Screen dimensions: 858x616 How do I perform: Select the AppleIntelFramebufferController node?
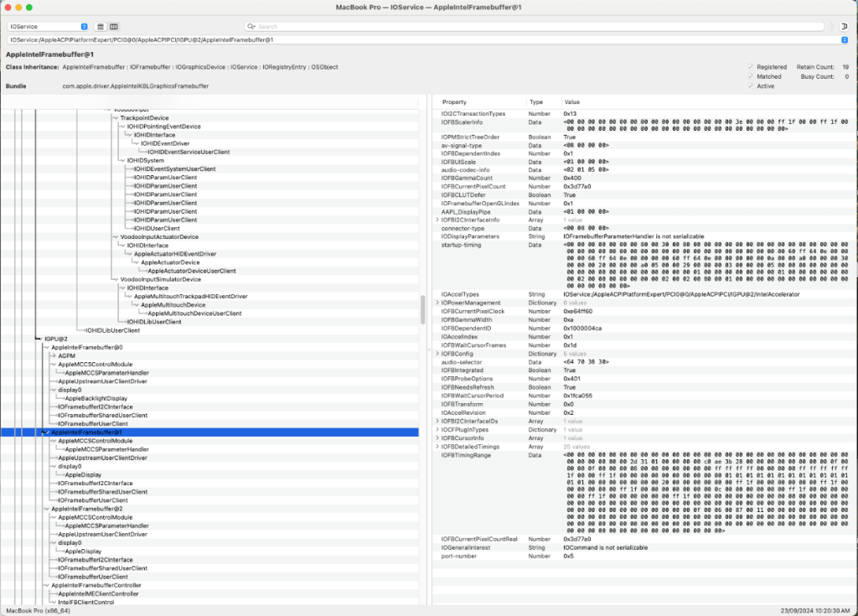click(x=96, y=585)
